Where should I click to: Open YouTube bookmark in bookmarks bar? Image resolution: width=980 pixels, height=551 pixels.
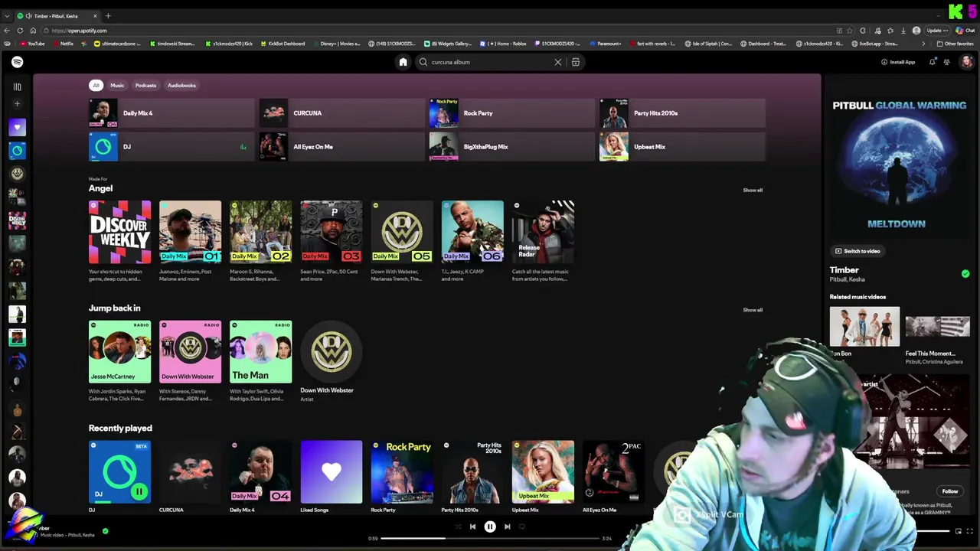tap(32, 44)
